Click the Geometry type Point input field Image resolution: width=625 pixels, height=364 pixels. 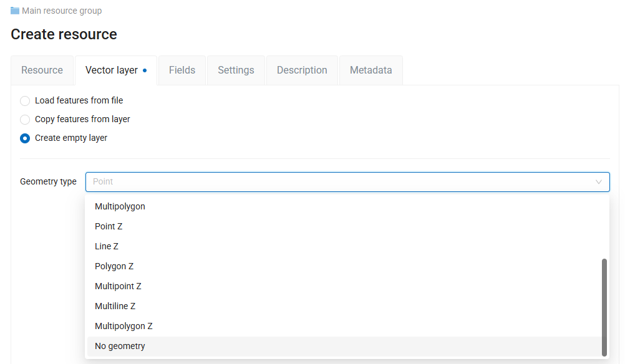coord(347,182)
